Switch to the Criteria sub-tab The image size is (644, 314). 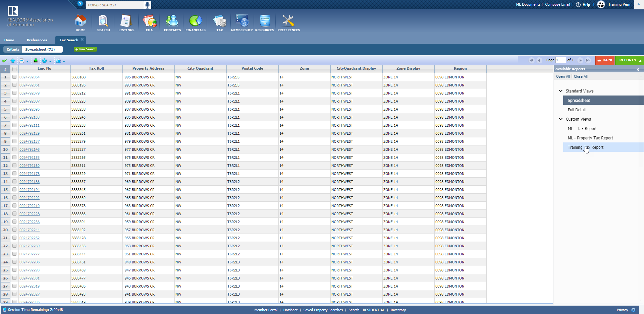13,49
